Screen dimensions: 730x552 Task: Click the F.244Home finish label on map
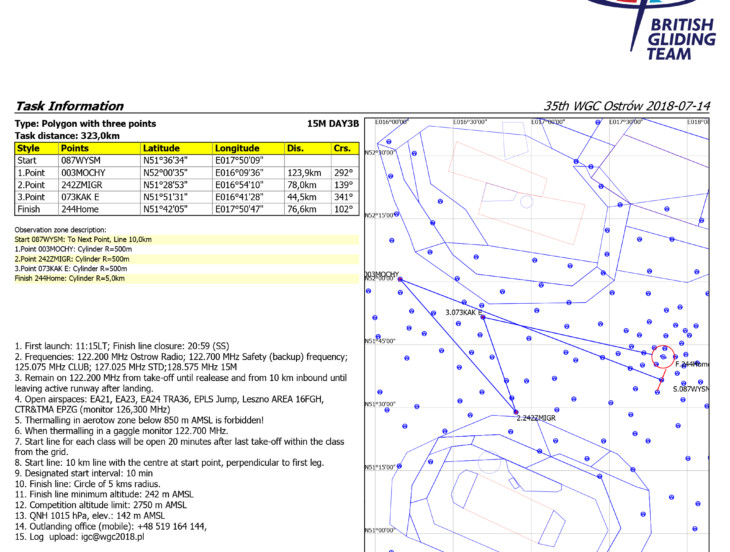click(691, 365)
